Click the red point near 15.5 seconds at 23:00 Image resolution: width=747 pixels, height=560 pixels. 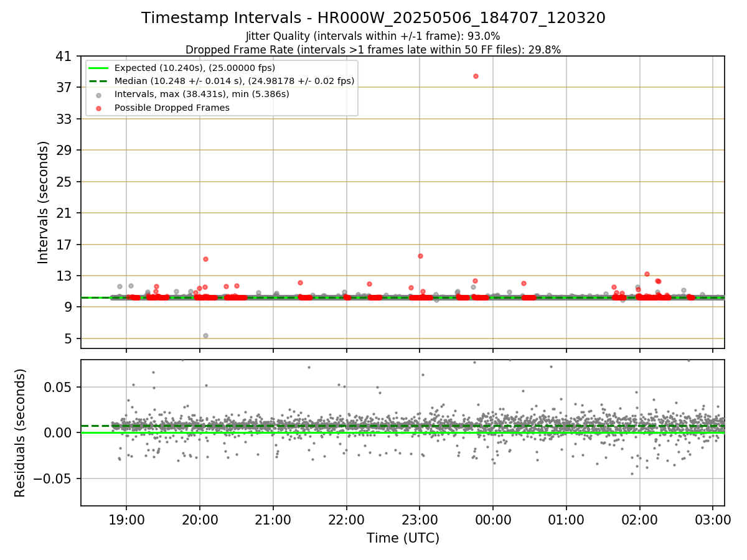(420, 256)
